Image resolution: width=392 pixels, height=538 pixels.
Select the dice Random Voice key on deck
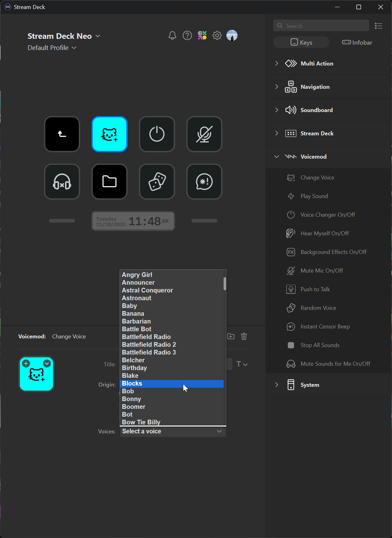coord(157,182)
